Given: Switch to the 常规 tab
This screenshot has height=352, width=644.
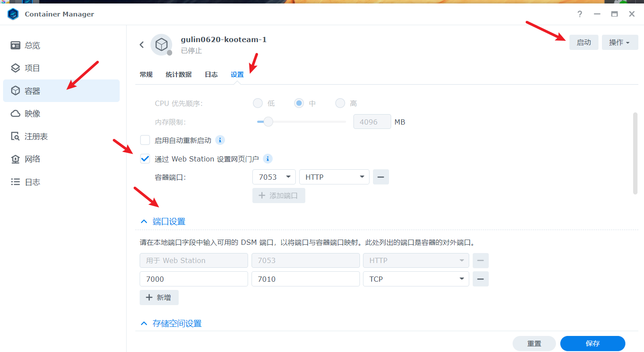Looking at the screenshot, I should [146, 74].
